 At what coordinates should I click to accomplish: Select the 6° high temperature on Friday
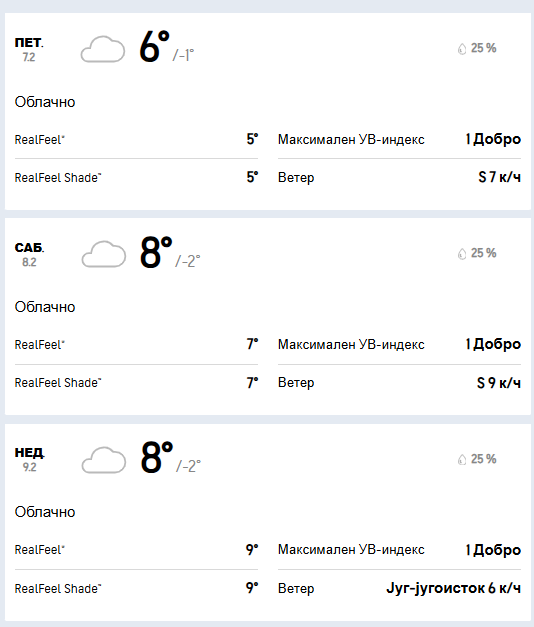tap(154, 47)
